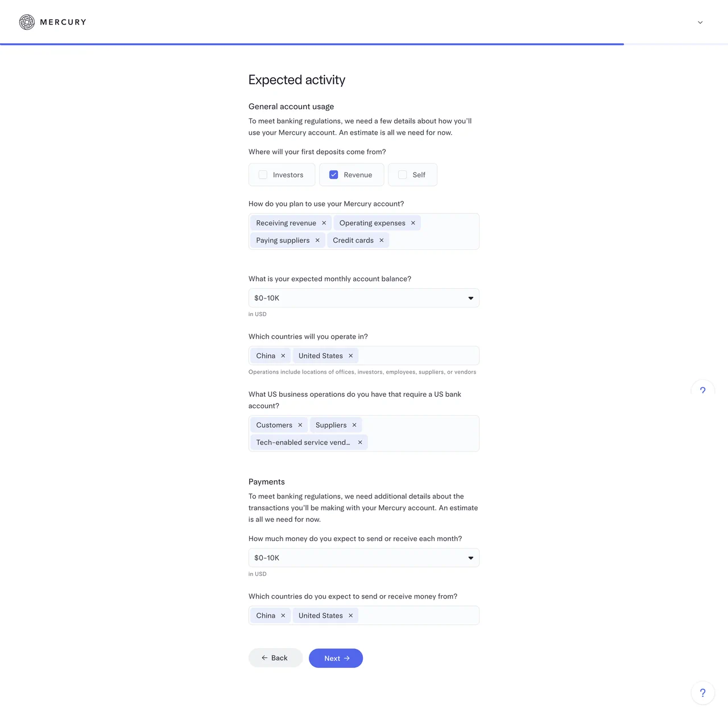Open monthly send or receive amount dropdown
Viewport: 728px width, 714px height.
363,558
